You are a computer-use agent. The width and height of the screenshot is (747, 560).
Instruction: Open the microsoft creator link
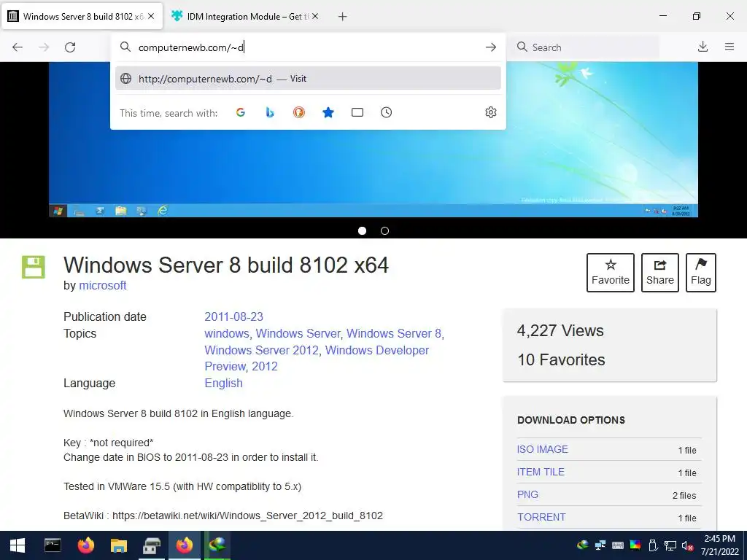tap(102, 285)
